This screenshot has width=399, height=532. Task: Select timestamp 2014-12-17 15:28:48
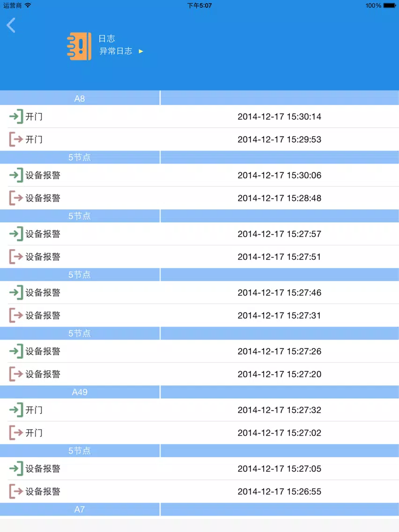(x=279, y=198)
